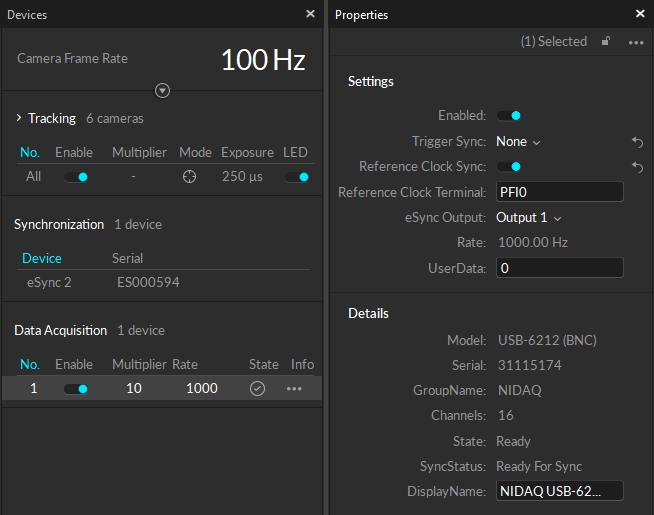
Task: Disable the Enabled setting in Properties
Action: (509, 116)
